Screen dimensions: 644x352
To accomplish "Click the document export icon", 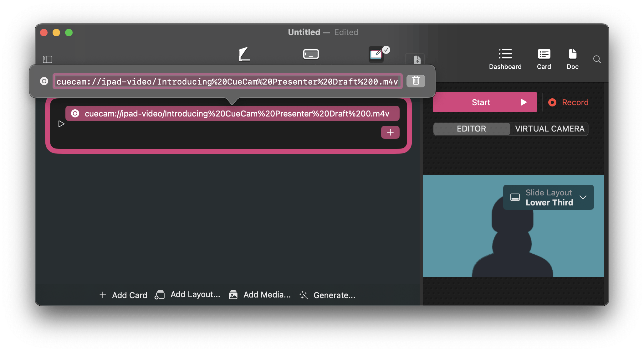I will pos(417,60).
